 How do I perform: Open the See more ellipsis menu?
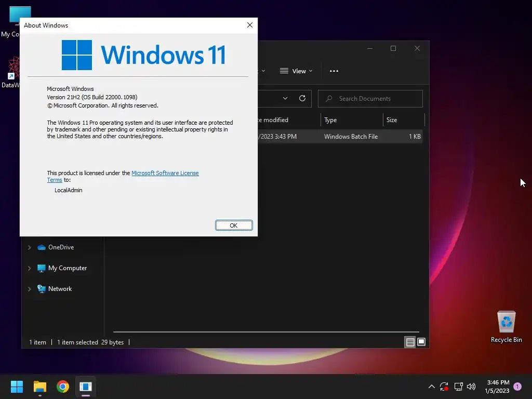tap(334, 71)
